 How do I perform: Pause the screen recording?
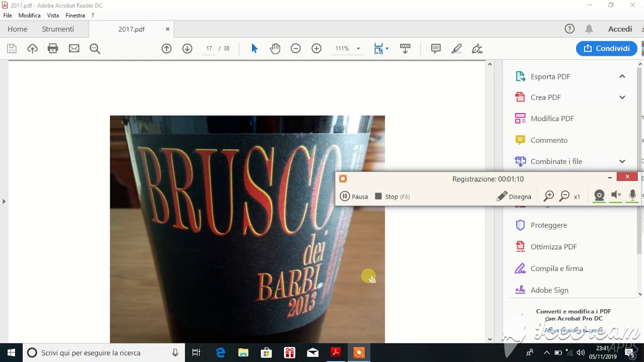[354, 197]
